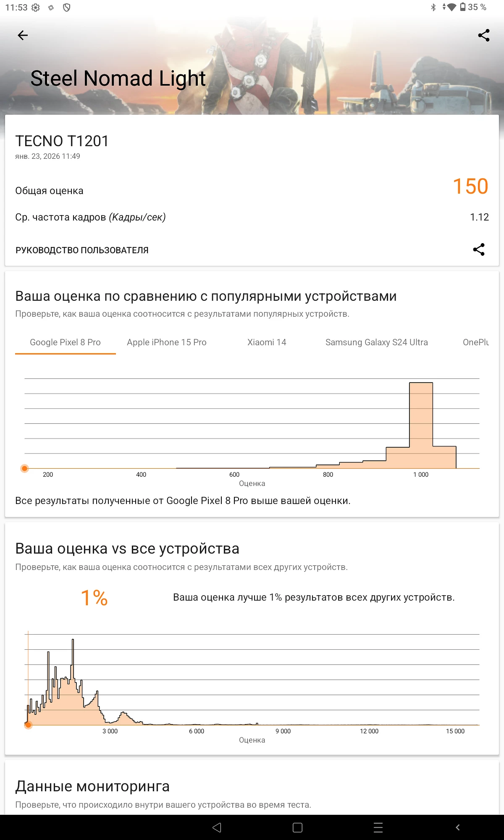Open the user guide link

[x=82, y=250]
